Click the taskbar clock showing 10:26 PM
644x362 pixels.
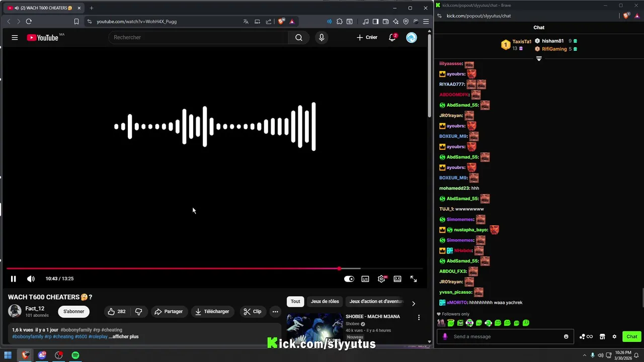point(622,355)
